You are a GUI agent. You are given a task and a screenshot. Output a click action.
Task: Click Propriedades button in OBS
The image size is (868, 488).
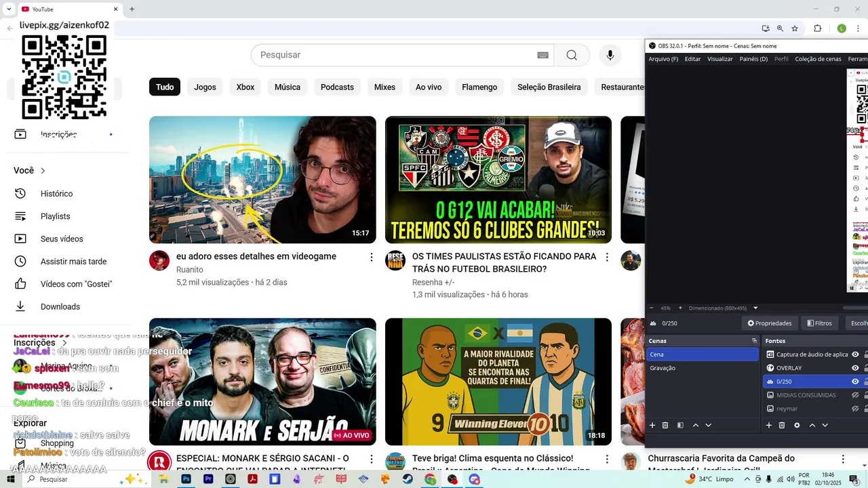770,323
